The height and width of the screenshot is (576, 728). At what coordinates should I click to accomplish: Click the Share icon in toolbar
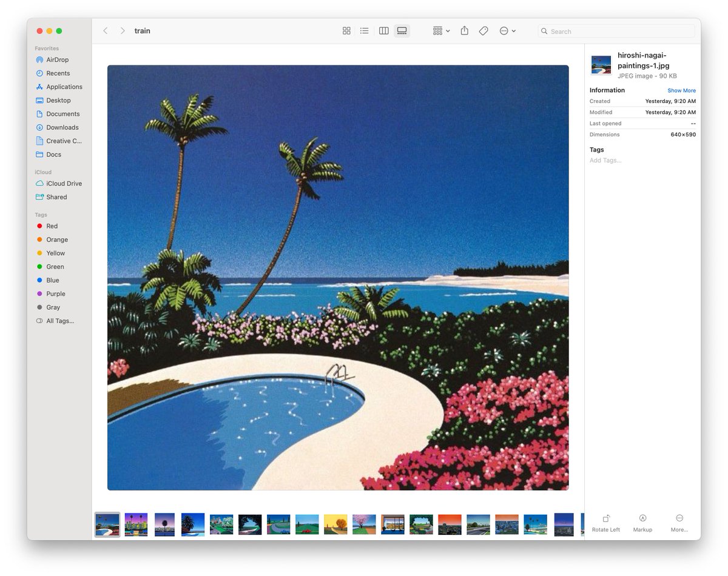click(464, 31)
